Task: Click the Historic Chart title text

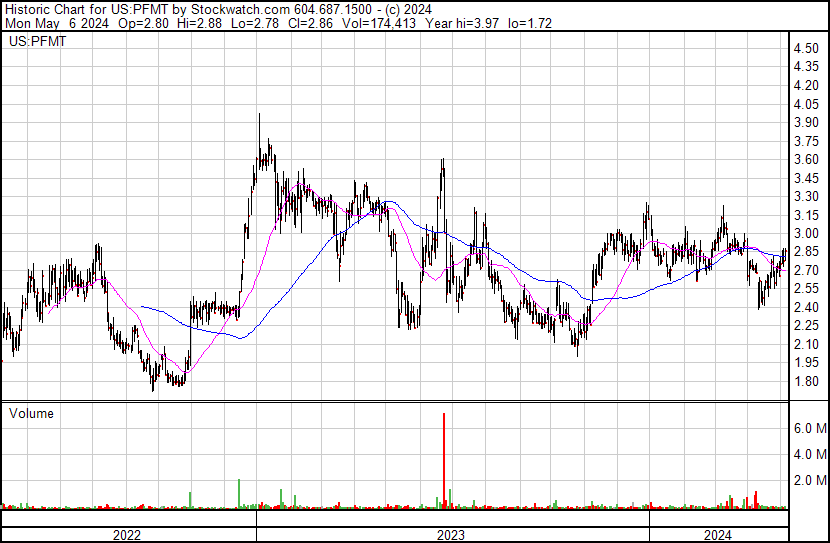Action: pos(40,8)
